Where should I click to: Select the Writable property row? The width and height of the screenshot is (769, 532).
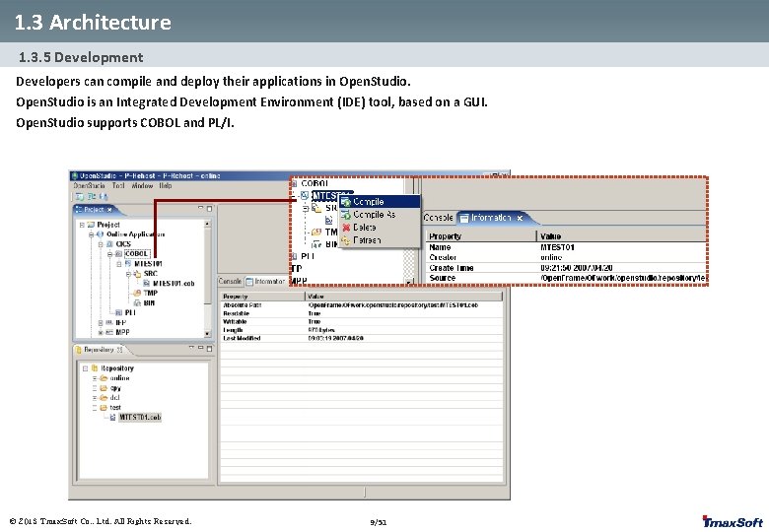362,321
